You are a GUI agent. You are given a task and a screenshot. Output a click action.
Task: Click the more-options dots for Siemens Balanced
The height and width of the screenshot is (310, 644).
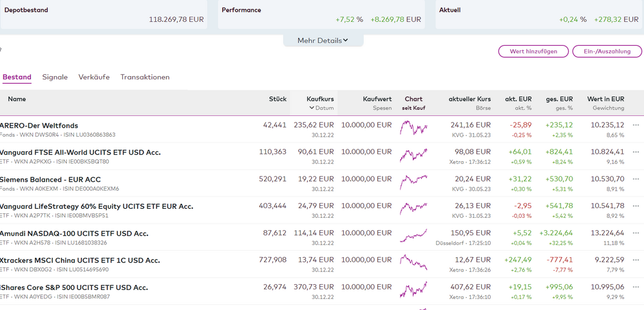636,179
